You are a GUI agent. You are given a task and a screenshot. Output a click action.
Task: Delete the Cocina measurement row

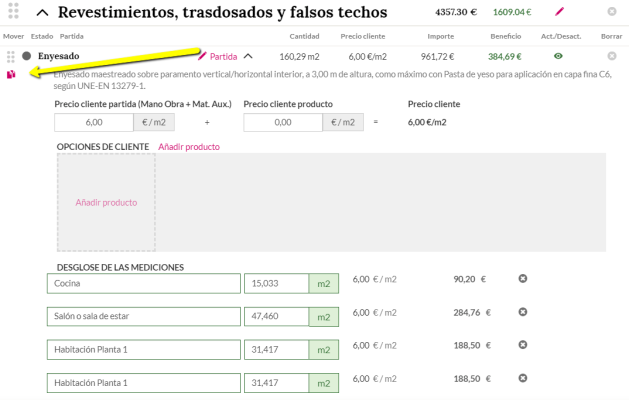point(522,278)
